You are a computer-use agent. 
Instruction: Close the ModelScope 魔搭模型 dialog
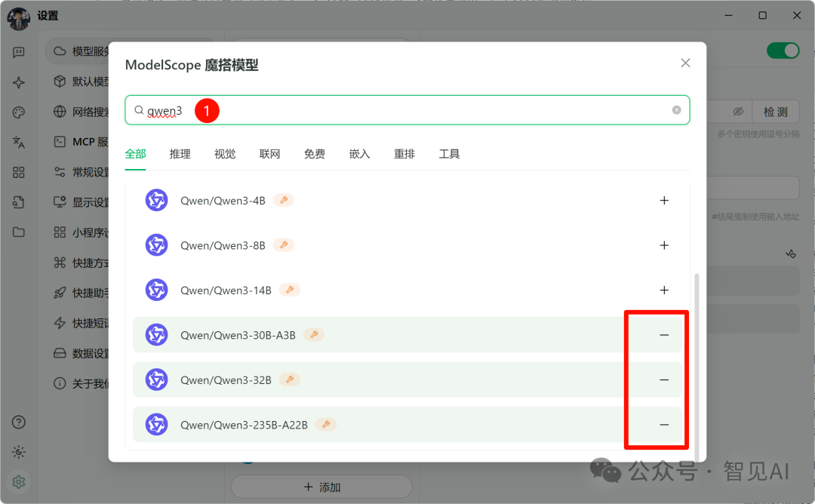[x=685, y=63]
